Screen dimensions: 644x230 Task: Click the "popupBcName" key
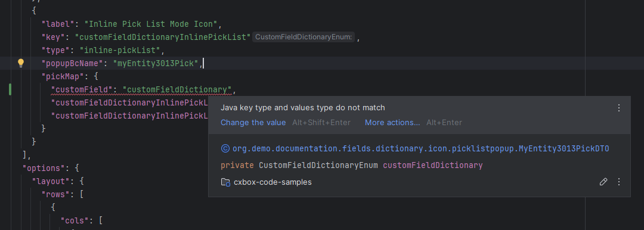click(x=72, y=63)
